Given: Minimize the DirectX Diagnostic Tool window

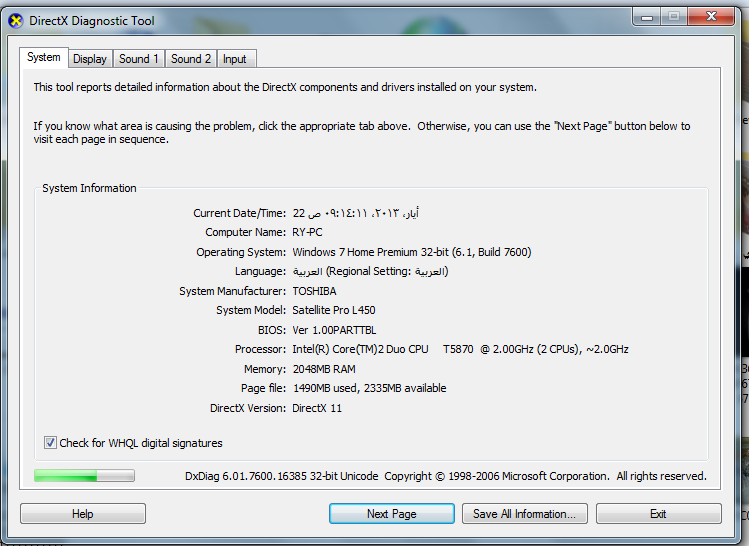Looking at the screenshot, I should pyautogui.click(x=647, y=17).
